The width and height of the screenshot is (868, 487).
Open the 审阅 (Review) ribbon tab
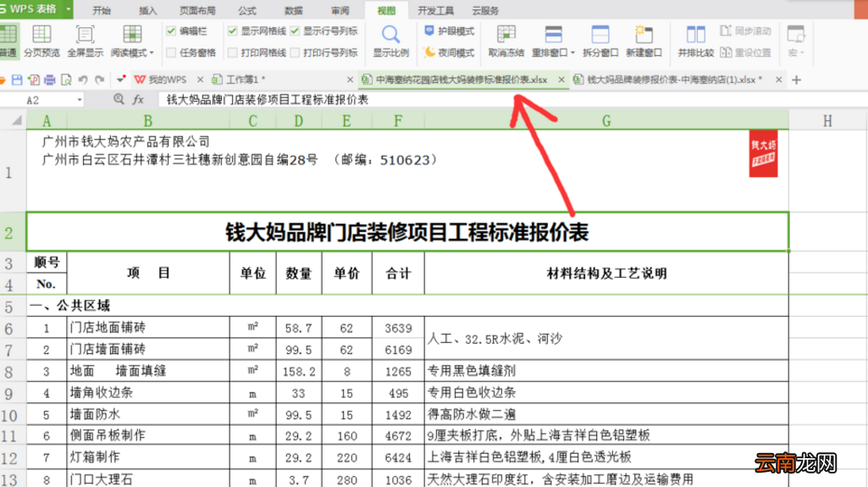pyautogui.click(x=340, y=10)
